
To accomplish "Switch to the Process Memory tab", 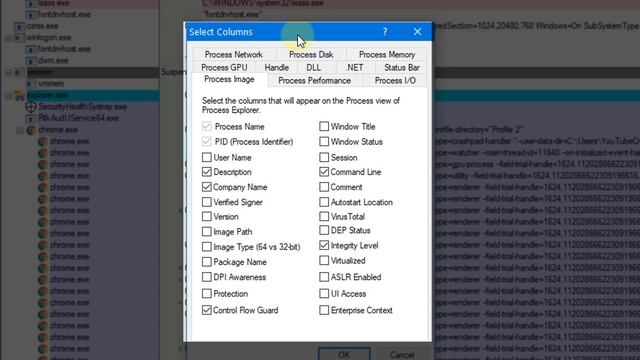I will coord(387,54).
